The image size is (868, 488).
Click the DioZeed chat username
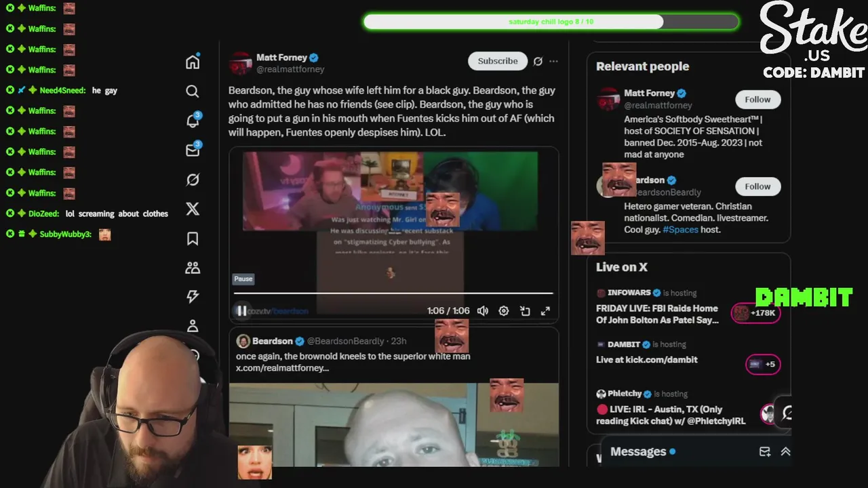pos(43,213)
